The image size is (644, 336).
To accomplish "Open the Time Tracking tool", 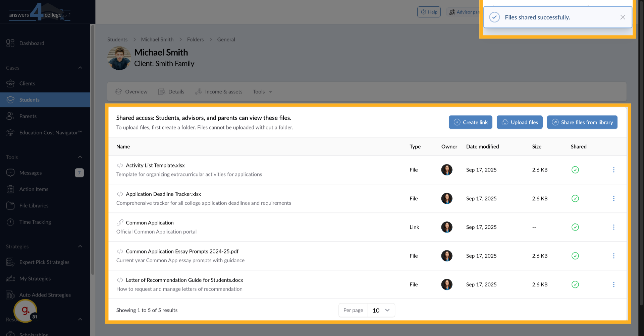I will [35, 222].
